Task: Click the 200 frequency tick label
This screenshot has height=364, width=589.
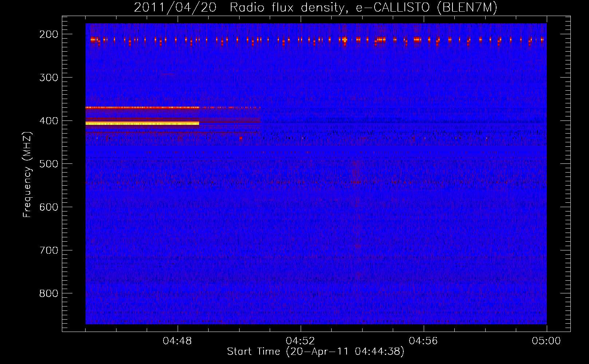Action: pos(49,34)
